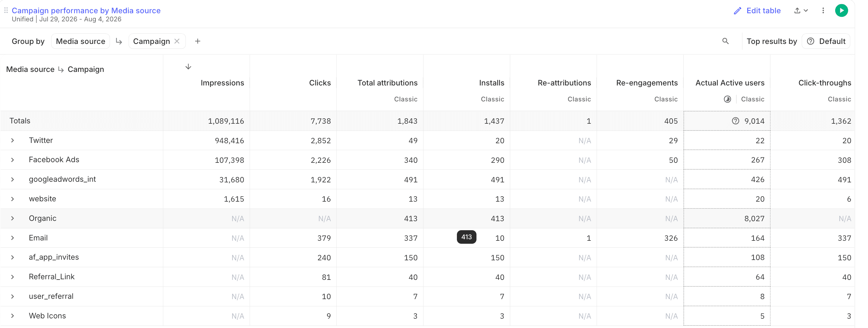Open the three-dot more options menu

coord(823,11)
